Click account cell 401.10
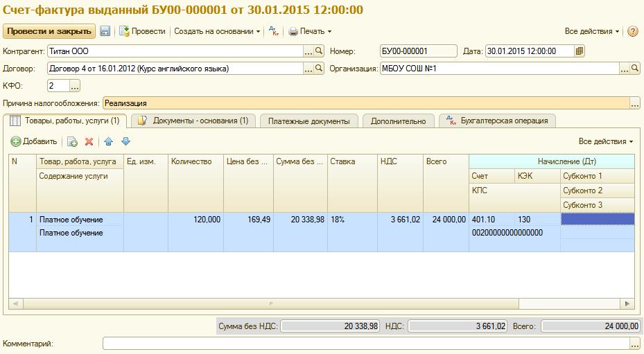644x354 pixels. pos(491,220)
